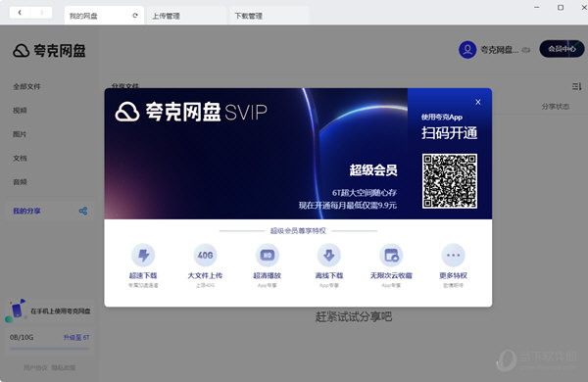Click the 超清播放 label
The width and height of the screenshot is (588, 382).
coord(267,275)
